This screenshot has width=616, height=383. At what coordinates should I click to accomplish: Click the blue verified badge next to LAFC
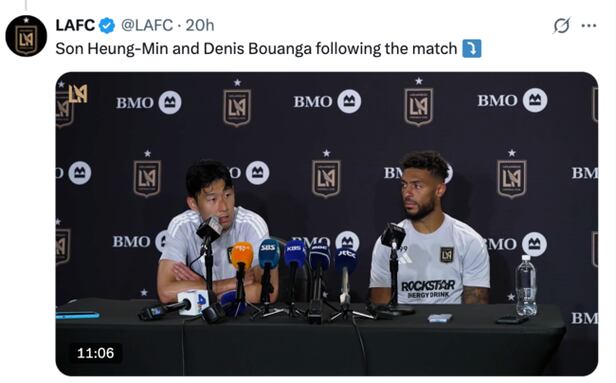[x=107, y=26]
